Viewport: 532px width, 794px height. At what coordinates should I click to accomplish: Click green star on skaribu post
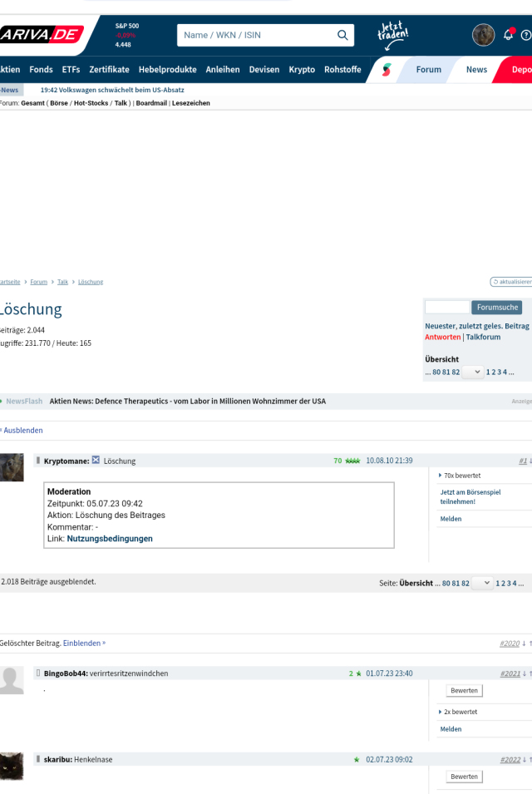[x=357, y=760]
